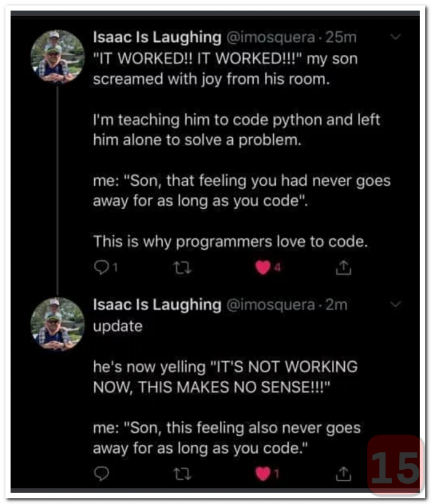Screen dimensions: 431x504
Task: Click the red 15 badge
Action: [395, 466]
